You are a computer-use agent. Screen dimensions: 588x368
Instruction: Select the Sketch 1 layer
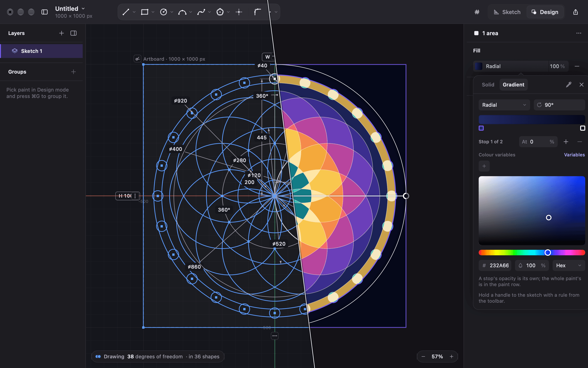[x=42, y=51]
